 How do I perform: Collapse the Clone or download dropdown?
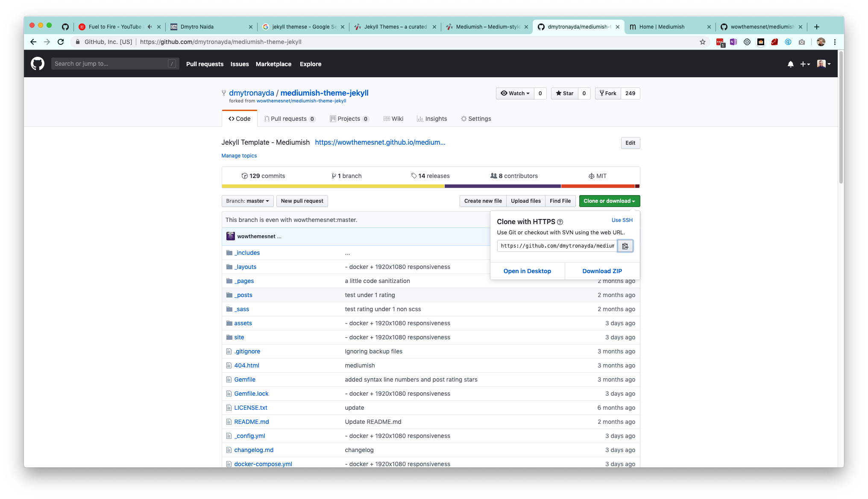pos(610,201)
